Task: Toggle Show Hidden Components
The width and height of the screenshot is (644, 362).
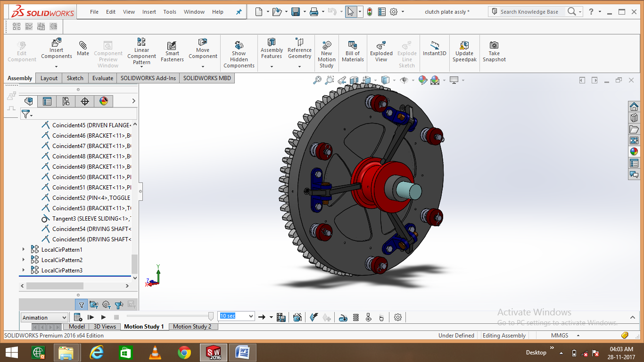Action: [239, 49]
